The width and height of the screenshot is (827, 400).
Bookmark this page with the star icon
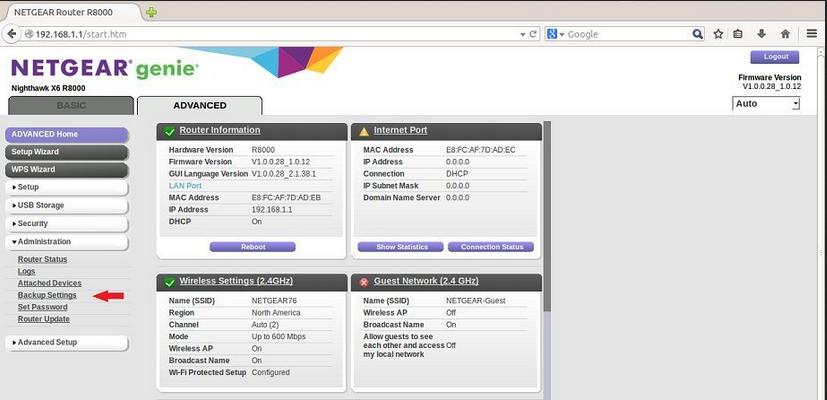click(718, 34)
